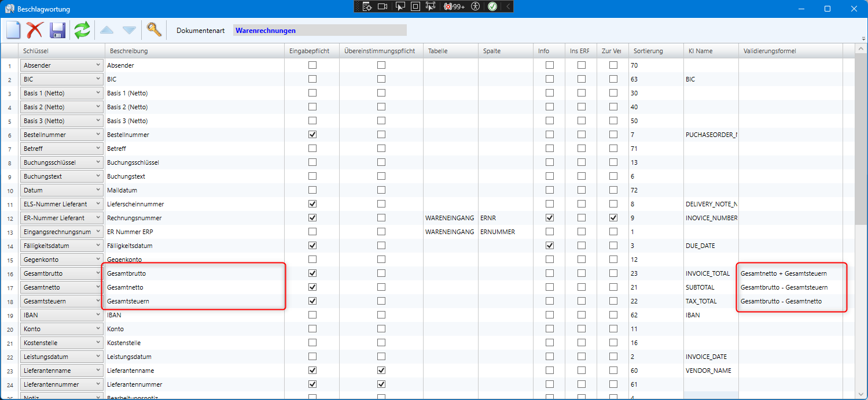Click the Tabelle column header
The image size is (868, 400).
pos(451,51)
